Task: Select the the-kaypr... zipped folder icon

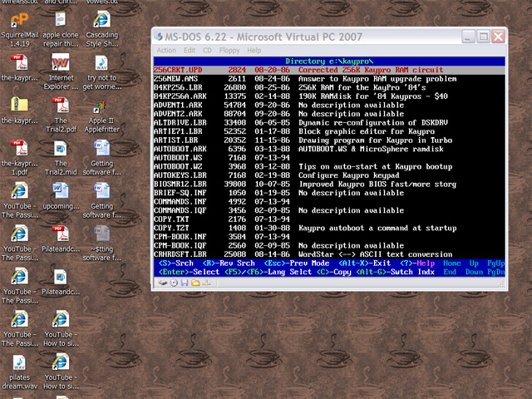Action: coord(19,111)
